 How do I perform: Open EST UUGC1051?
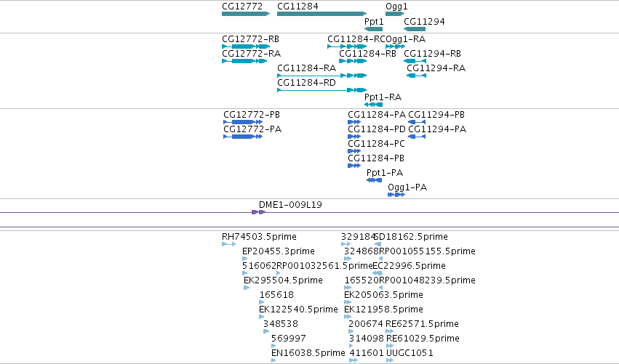(410, 353)
